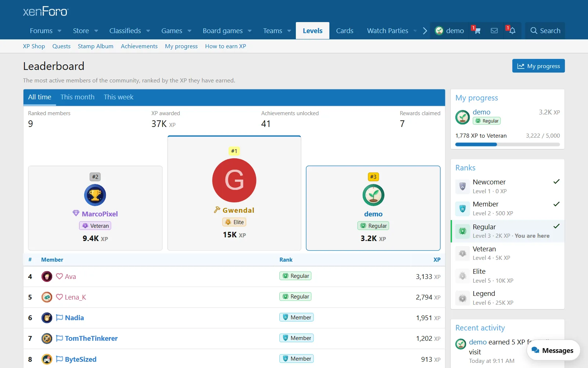The height and width of the screenshot is (368, 588).
Task: Open the Stamp Album link
Action: point(96,46)
